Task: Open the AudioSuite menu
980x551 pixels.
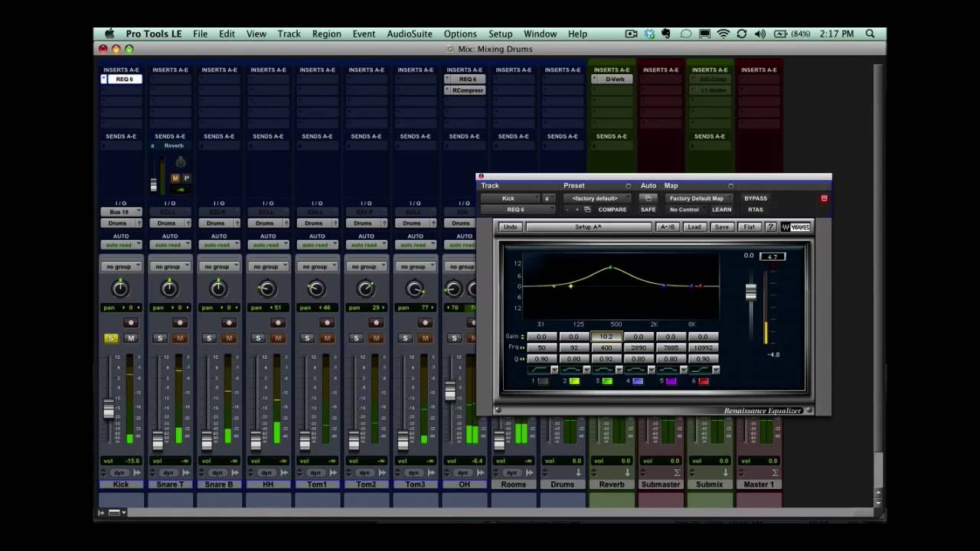Action: click(410, 34)
